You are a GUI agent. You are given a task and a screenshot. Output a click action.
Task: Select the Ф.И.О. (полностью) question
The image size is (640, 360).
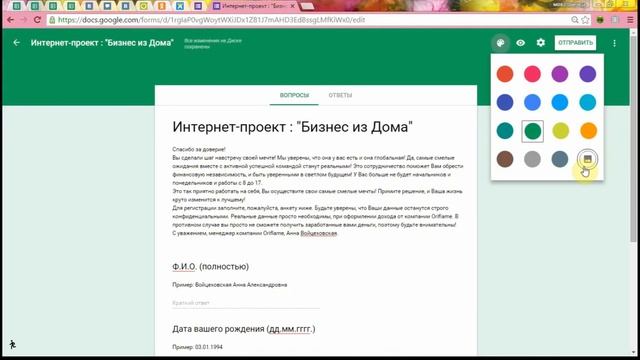[x=211, y=267]
